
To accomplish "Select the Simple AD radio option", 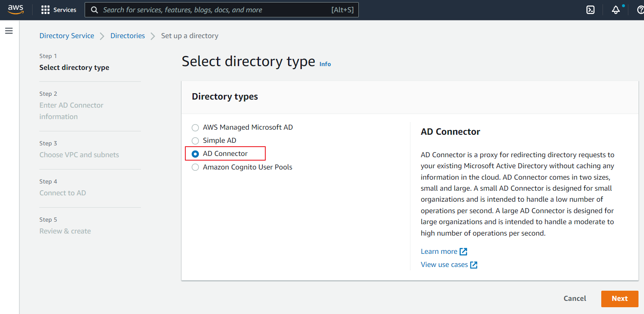I will (195, 141).
